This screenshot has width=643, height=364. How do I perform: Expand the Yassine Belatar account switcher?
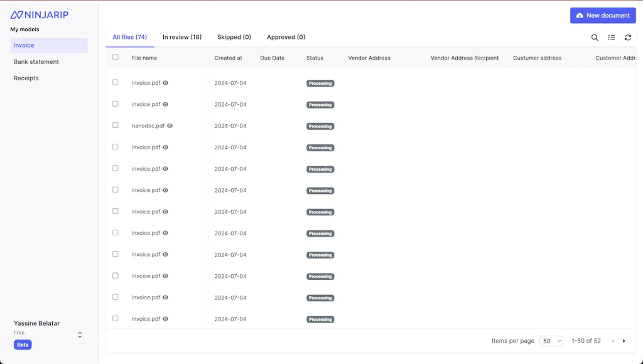point(80,335)
